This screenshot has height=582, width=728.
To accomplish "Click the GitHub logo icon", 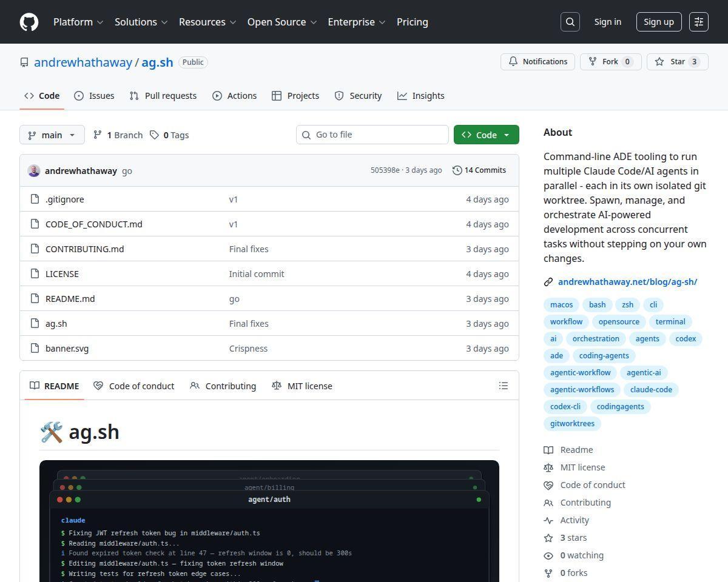I will pyautogui.click(x=29, y=22).
